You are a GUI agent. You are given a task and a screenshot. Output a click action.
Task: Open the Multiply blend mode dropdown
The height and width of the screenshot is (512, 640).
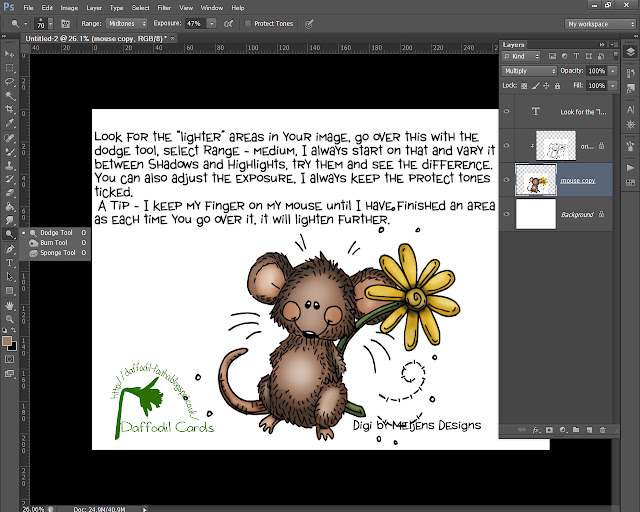tap(529, 71)
